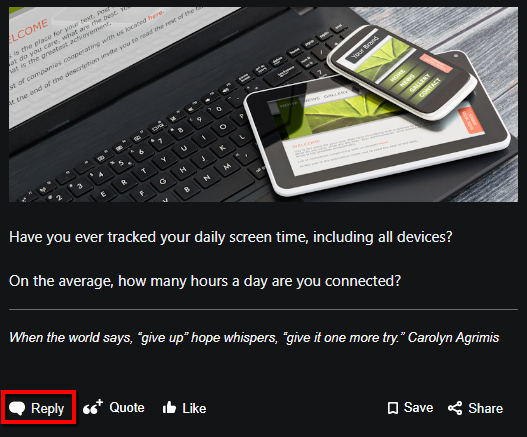
Task: Click the Quote marks plus icon
Action: pyautogui.click(x=93, y=407)
